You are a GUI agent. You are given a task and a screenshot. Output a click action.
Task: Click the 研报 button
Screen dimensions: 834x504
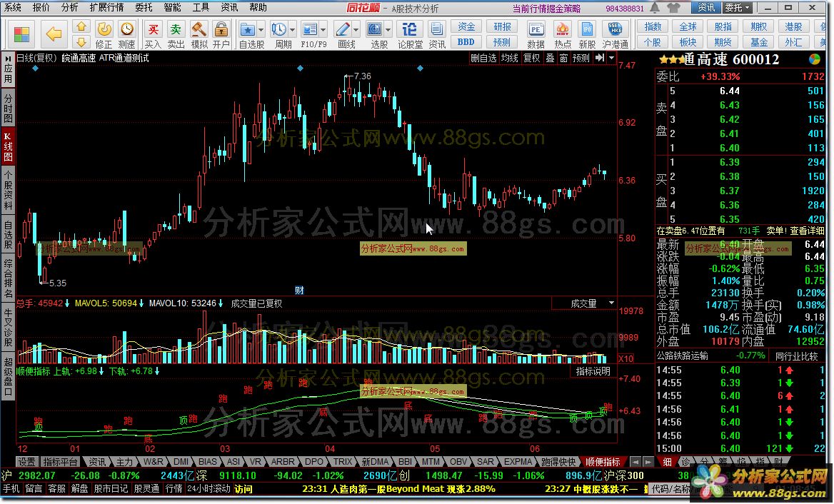click(x=502, y=26)
